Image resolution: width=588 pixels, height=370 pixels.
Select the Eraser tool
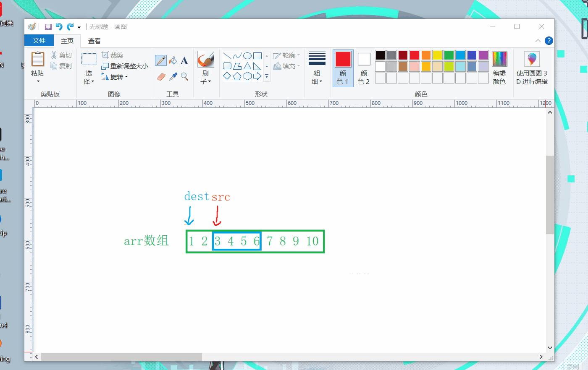[x=161, y=76]
